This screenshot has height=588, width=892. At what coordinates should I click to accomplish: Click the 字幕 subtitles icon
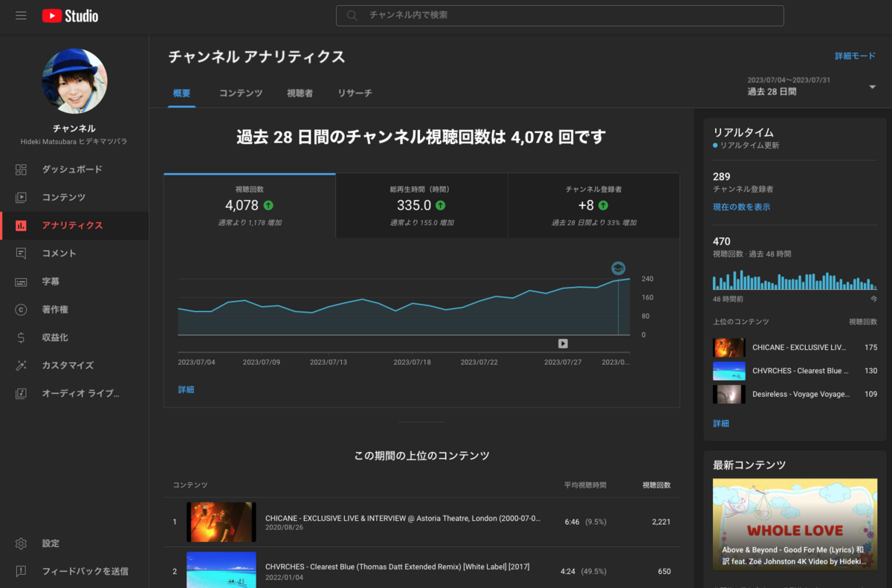(x=21, y=282)
